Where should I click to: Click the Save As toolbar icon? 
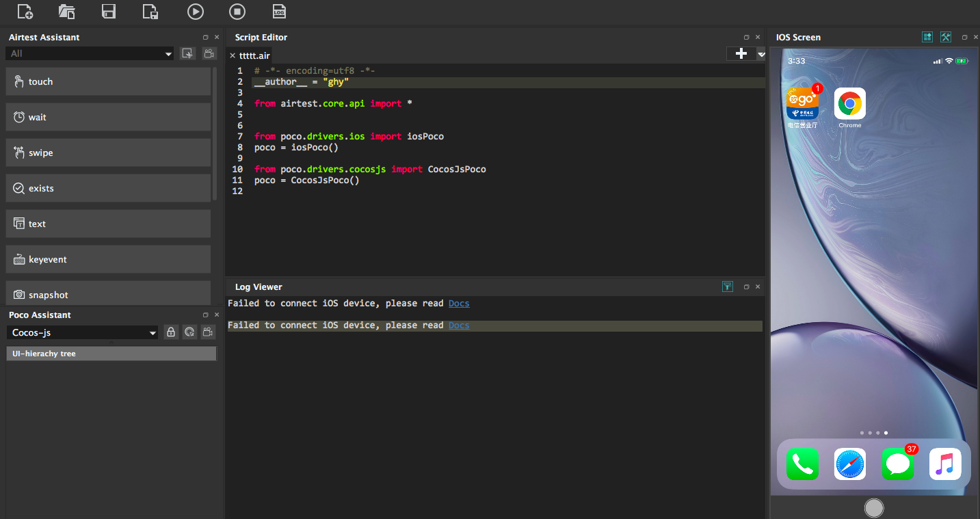point(150,11)
